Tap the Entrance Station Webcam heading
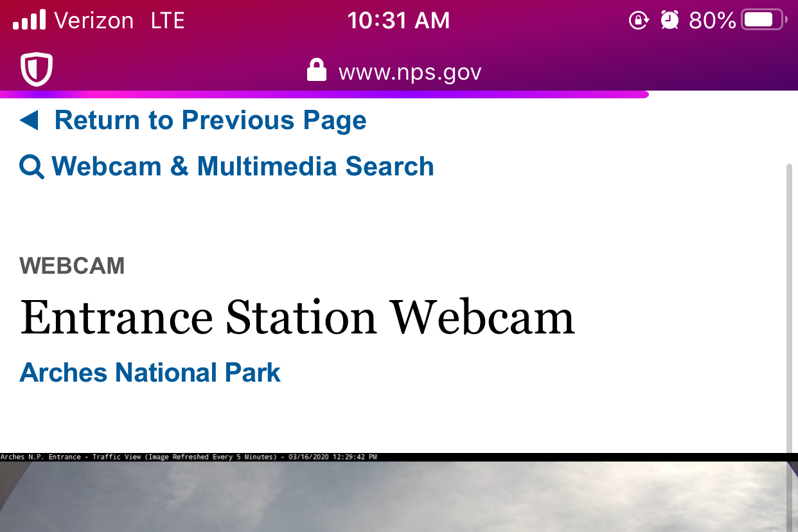798x532 pixels. coord(297,317)
